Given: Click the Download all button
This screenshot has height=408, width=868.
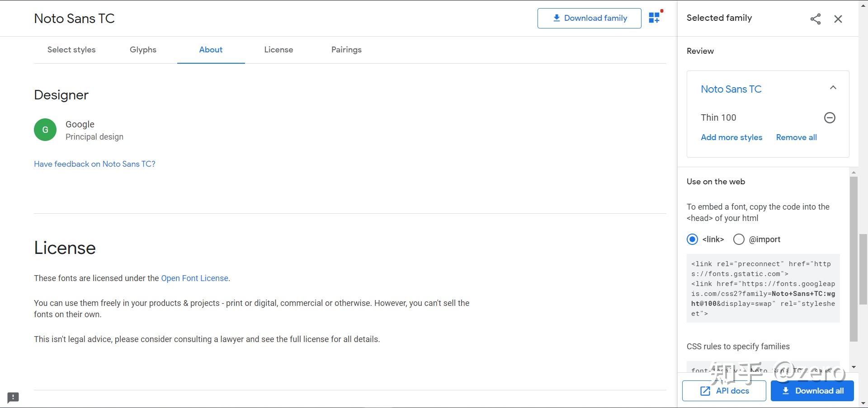Looking at the screenshot, I should pos(812,391).
